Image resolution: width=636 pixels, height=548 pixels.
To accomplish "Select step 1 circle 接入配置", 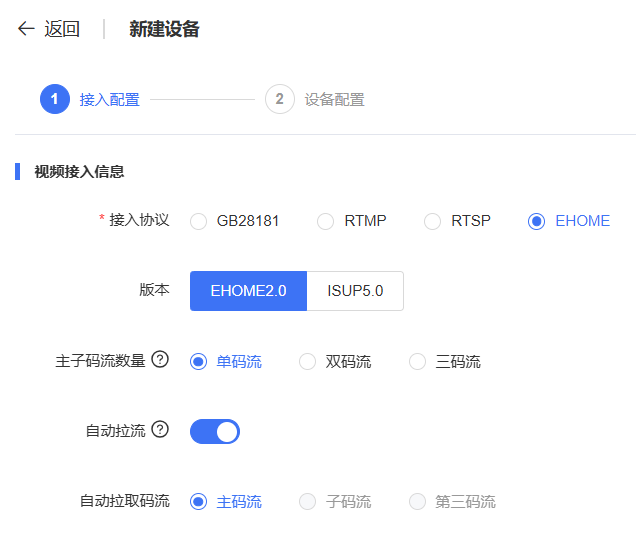I will (x=55, y=99).
